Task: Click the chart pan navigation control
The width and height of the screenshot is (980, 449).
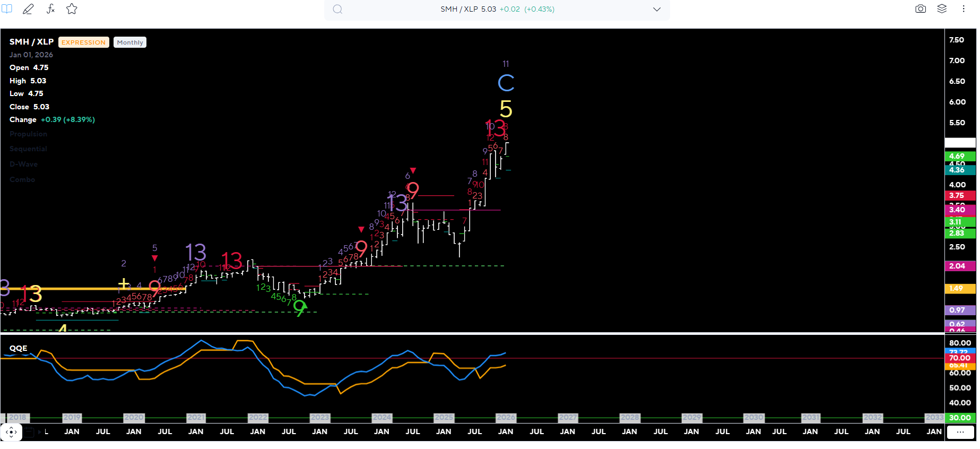Action: (x=11, y=432)
